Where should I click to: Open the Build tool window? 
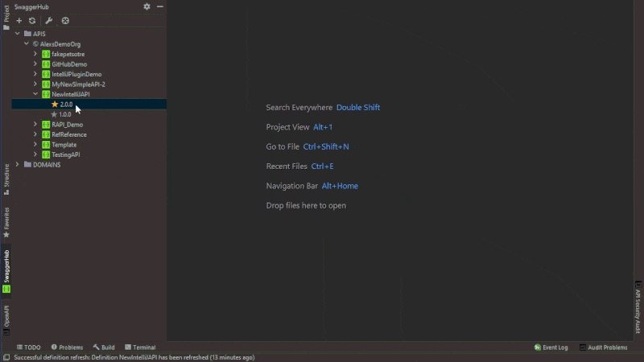[104, 348]
